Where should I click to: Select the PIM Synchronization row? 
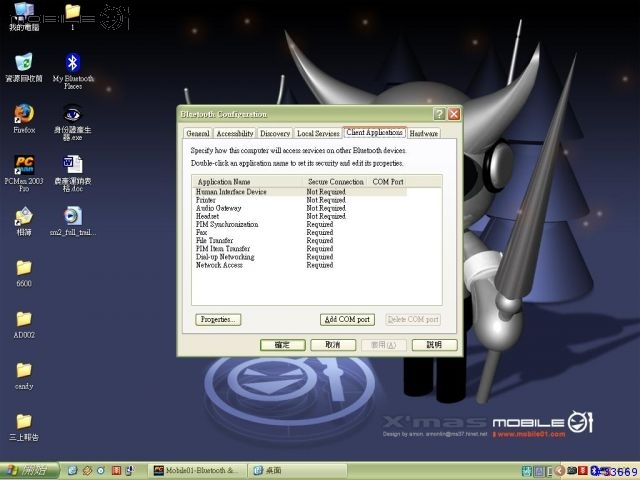pyautogui.click(x=300, y=224)
